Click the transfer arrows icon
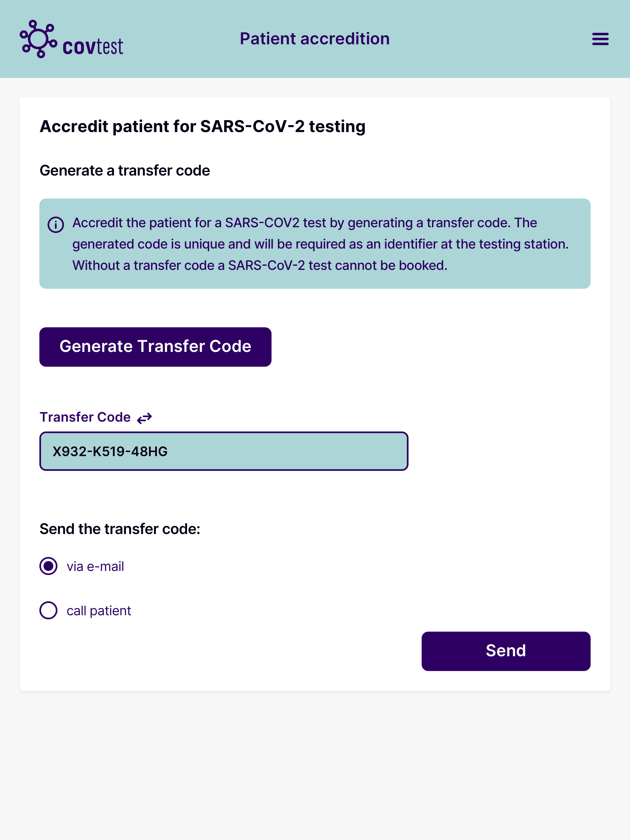Image resolution: width=630 pixels, height=840 pixels. pyautogui.click(x=144, y=418)
